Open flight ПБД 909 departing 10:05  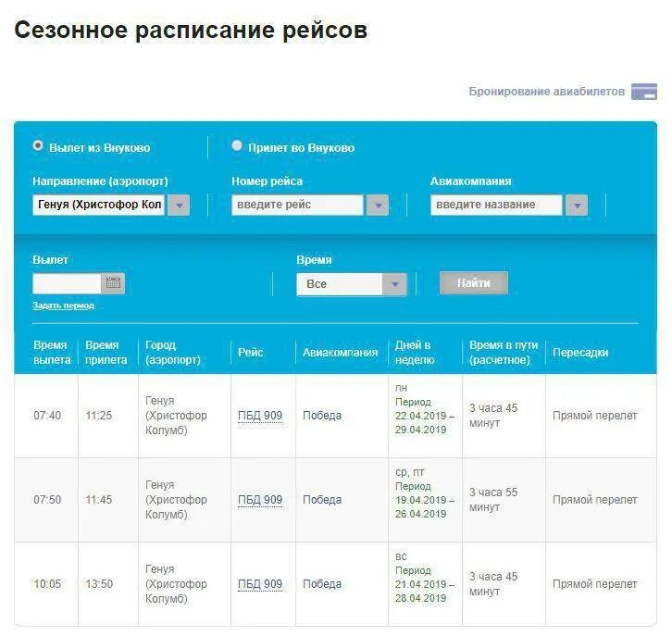(x=260, y=584)
